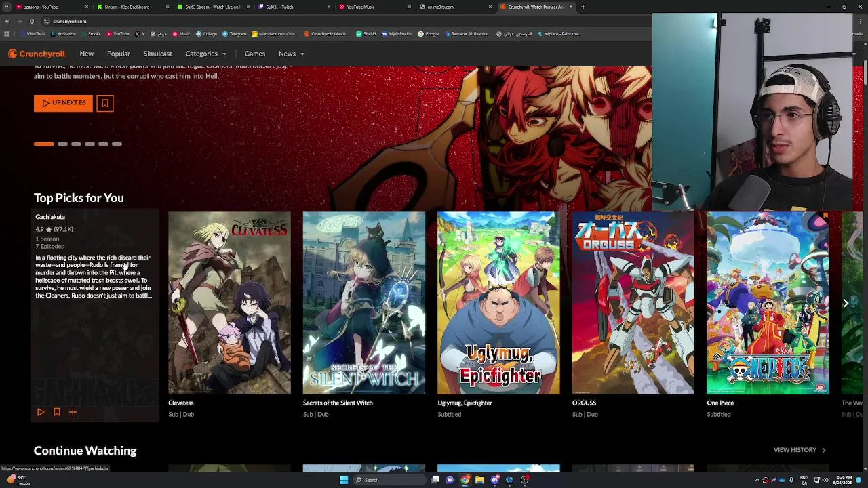Select the fourth hero carousel indicator

click(90, 144)
